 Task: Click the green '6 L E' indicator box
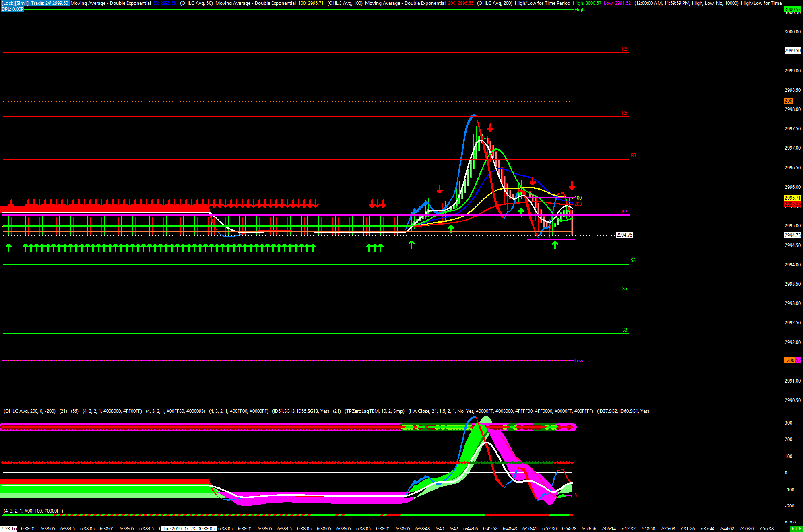(796, 528)
